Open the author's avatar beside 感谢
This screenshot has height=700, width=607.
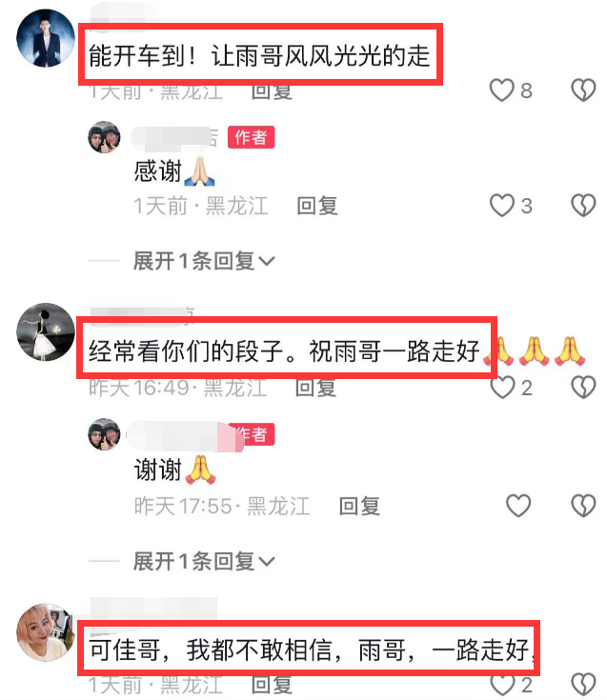tap(105, 137)
